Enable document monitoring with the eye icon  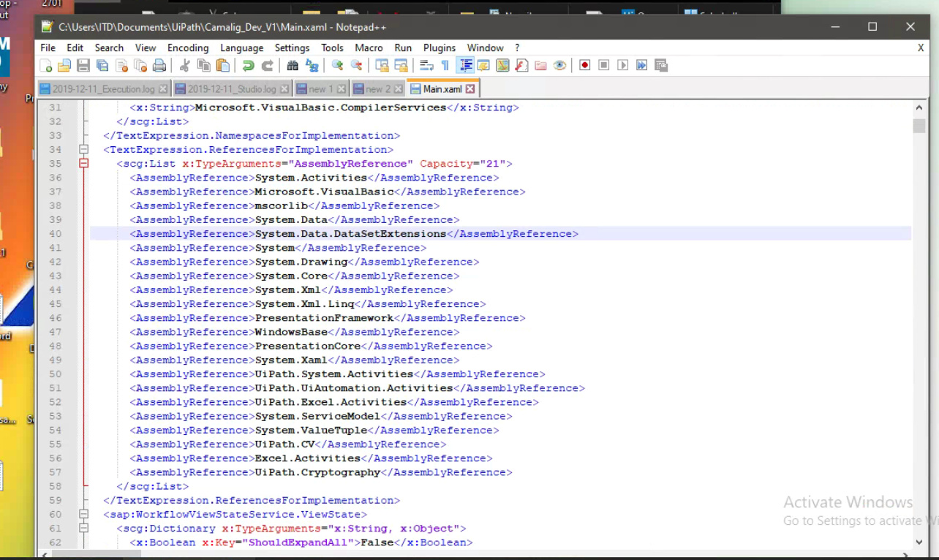coord(559,65)
